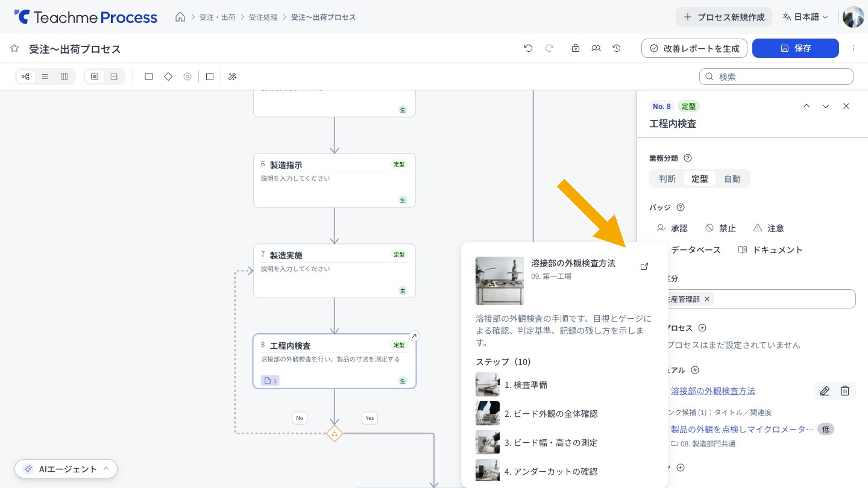Open the three-dot more options menu
The image size is (868, 488).
[x=854, y=48]
